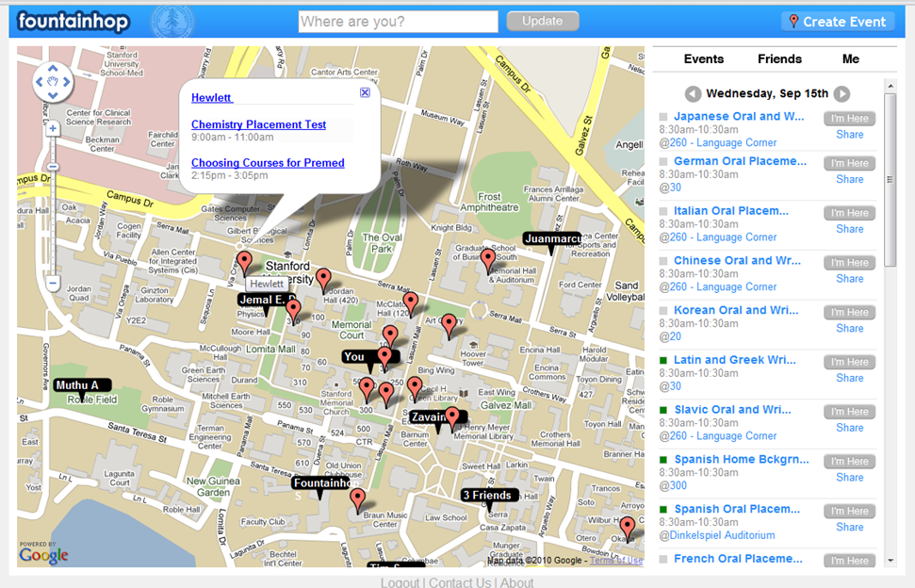915x588 pixels.
Task: Toggle 'I'm Here' for Spanish Home Bckgrn event
Action: (849, 462)
